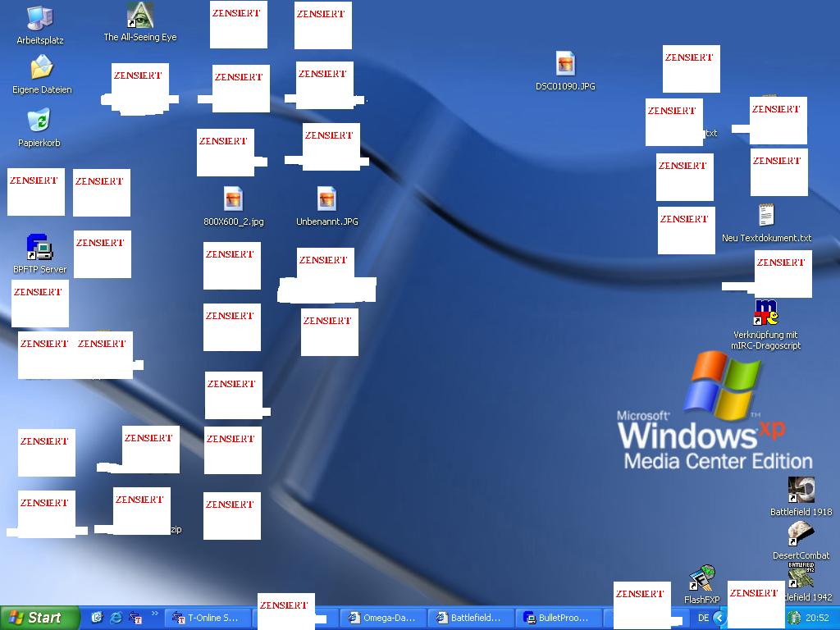Click the Show Desktop quick launch icon
Screen dimensions: 840x630
click(97, 618)
